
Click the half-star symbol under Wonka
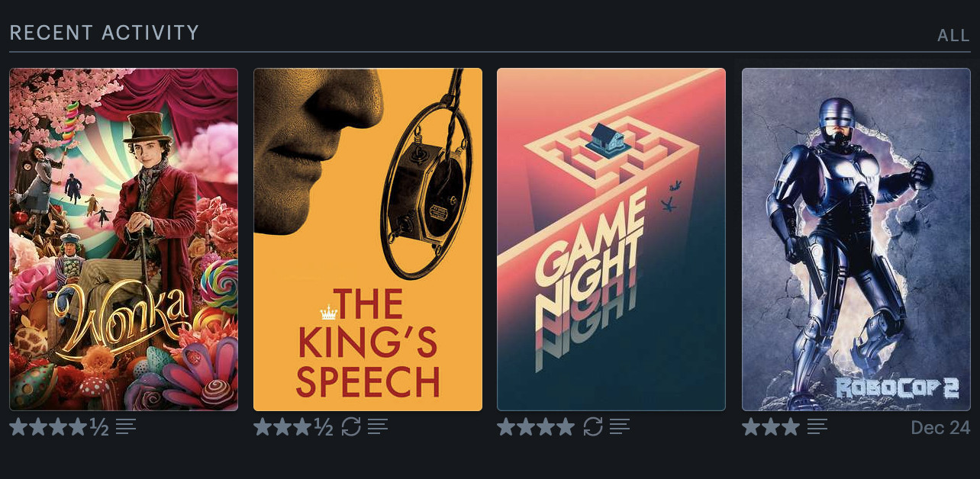click(x=99, y=427)
